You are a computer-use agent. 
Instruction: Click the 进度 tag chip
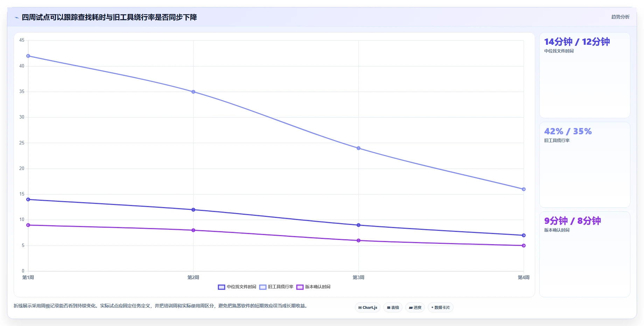tap(415, 307)
